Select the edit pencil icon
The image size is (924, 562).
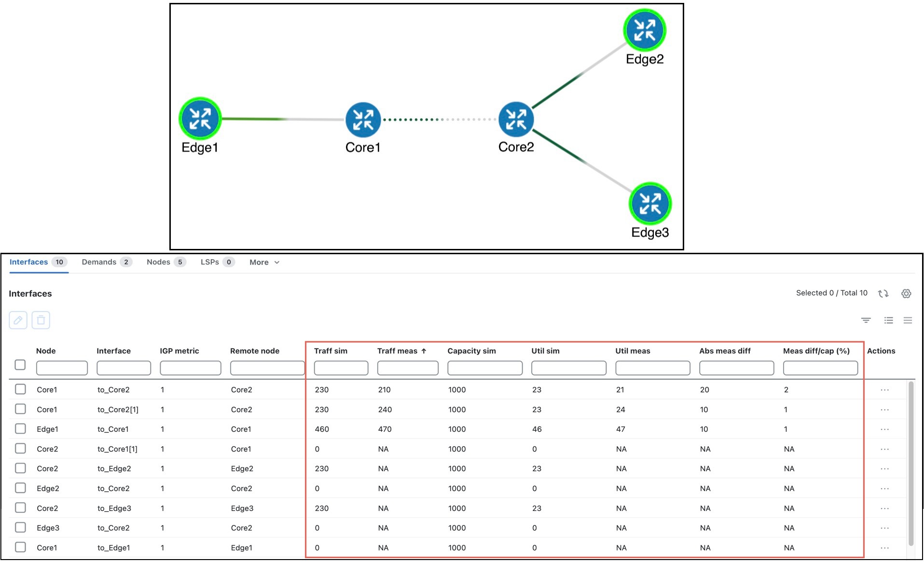click(x=18, y=320)
